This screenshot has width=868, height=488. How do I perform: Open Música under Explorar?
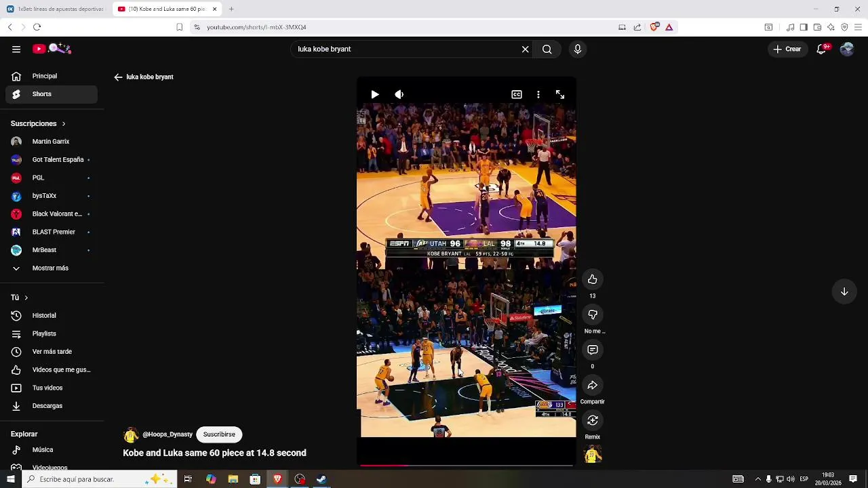[52, 450]
